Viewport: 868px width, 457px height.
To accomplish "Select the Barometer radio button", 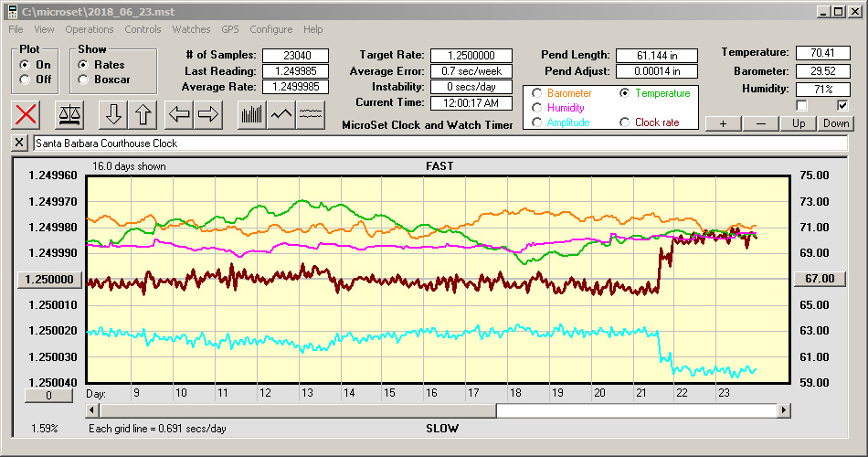I will coord(536,93).
